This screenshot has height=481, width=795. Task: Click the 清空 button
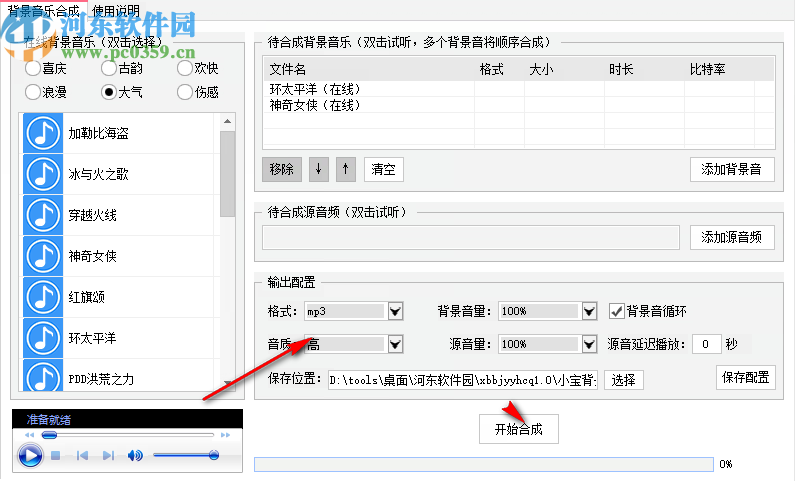[383, 169]
